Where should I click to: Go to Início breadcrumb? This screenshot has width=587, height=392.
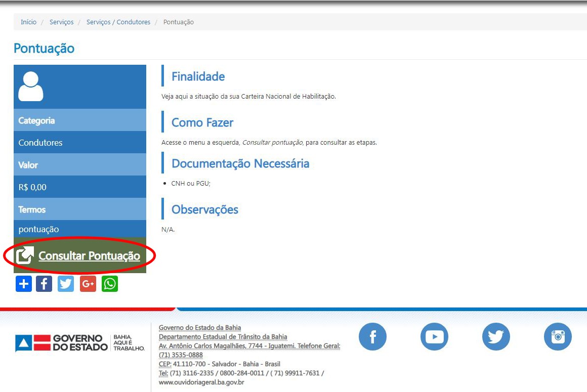tap(28, 22)
